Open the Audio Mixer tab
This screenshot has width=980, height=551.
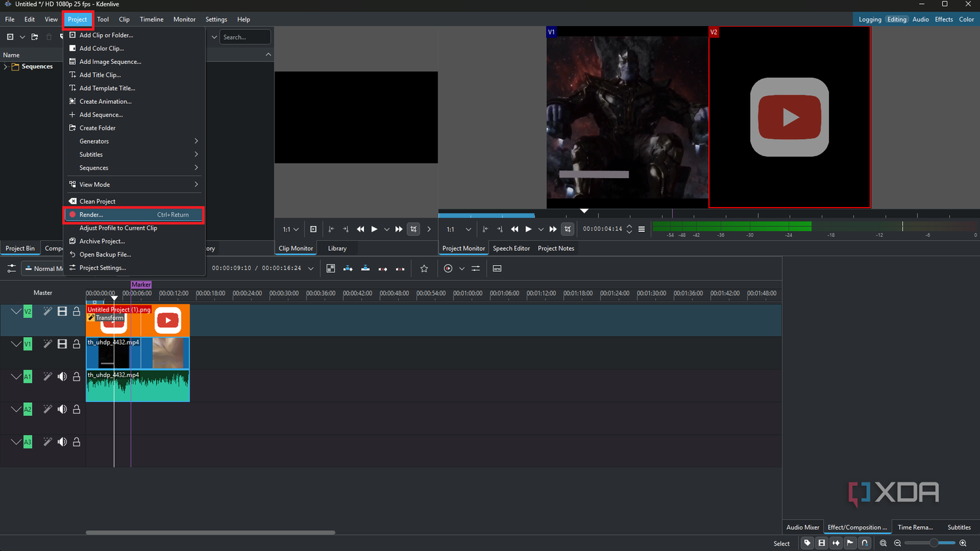[803, 527]
